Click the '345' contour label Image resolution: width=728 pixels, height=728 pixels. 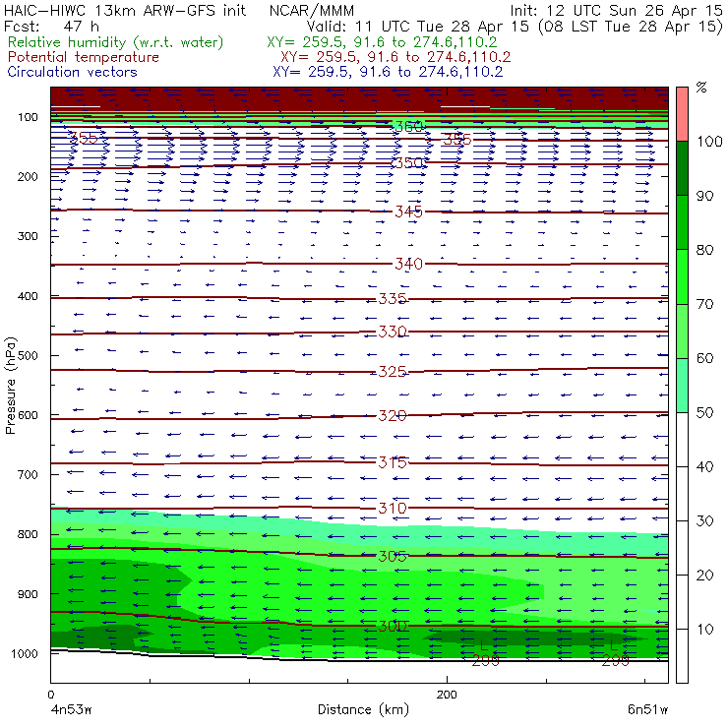point(408,212)
